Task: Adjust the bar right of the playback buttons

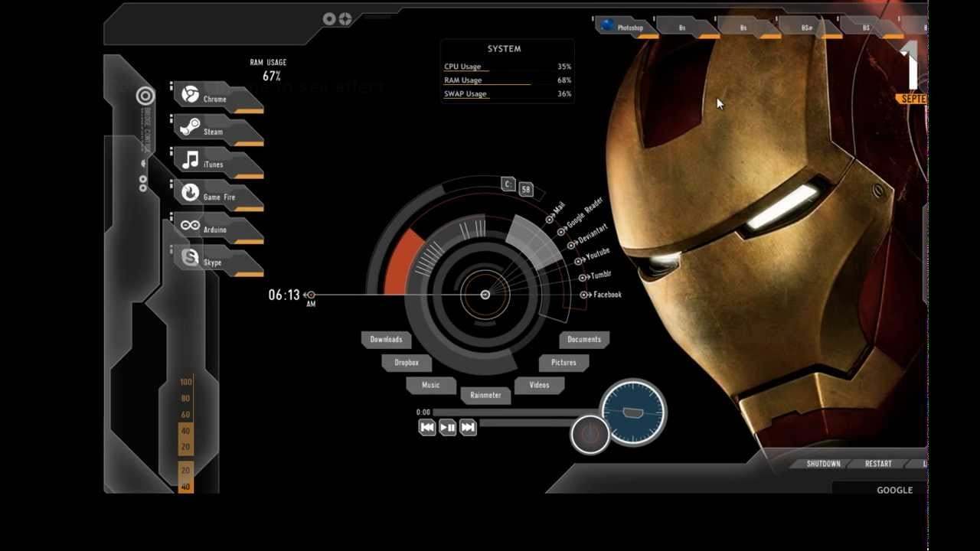Action: (527, 423)
